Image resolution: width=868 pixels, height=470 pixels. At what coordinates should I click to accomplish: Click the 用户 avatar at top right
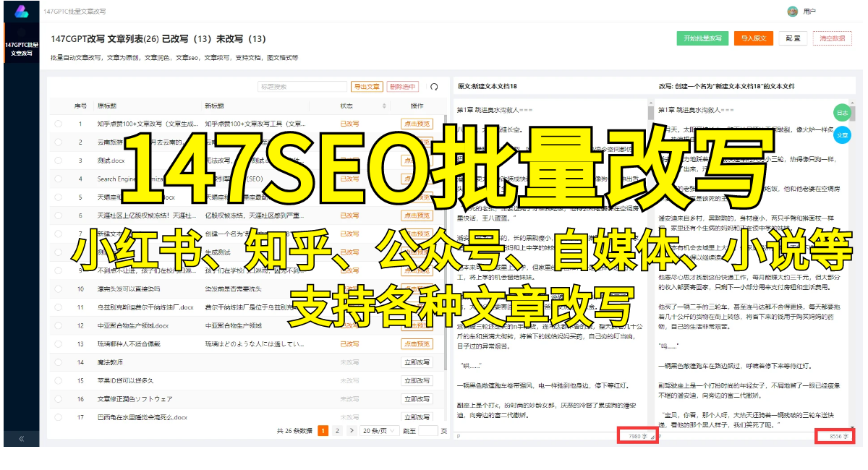coord(791,10)
